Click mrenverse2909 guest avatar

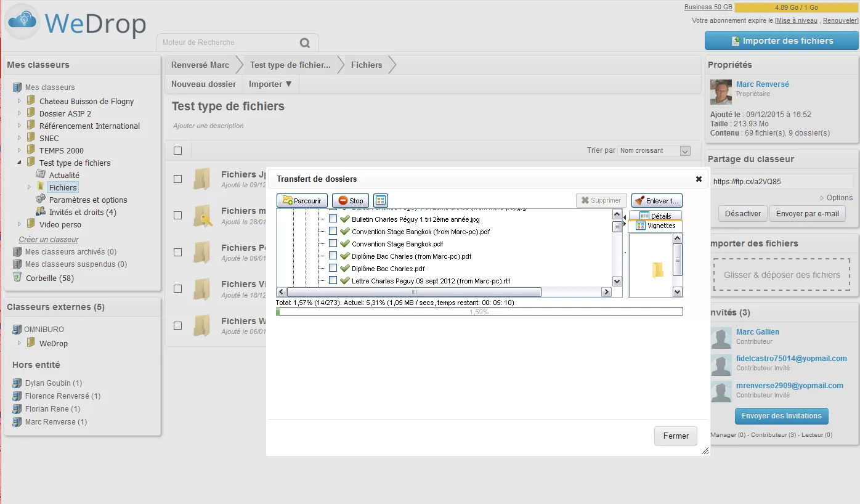(x=721, y=392)
